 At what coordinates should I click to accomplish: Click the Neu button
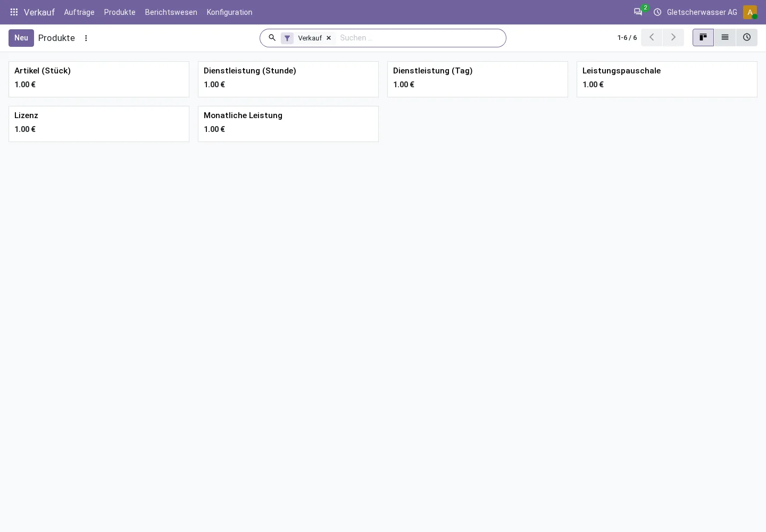[x=21, y=38]
